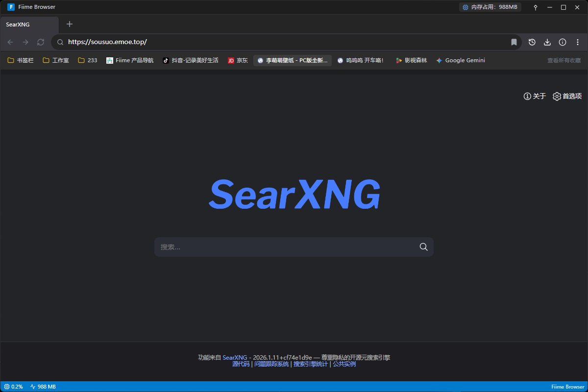The width and height of the screenshot is (588, 392).
Task: Click the 内存占用 988MB memory indicator
Action: 490,7
